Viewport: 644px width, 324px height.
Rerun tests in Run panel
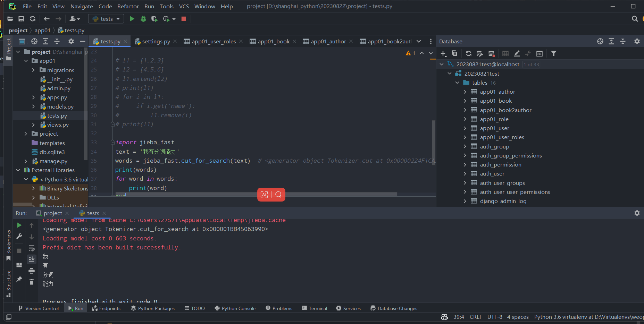tap(19, 225)
